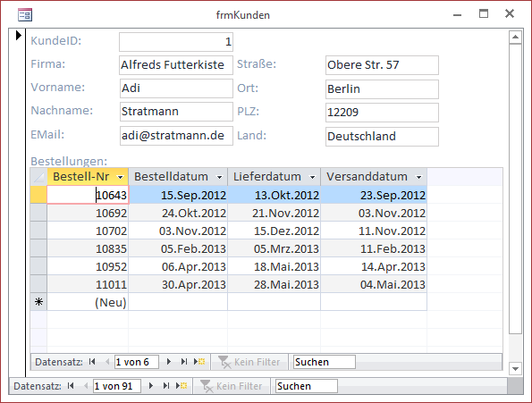The width and height of the screenshot is (532, 403).
Task: Click cell 28.Mai.2013 in Lieferdatum
Action: [x=274, y=284]
